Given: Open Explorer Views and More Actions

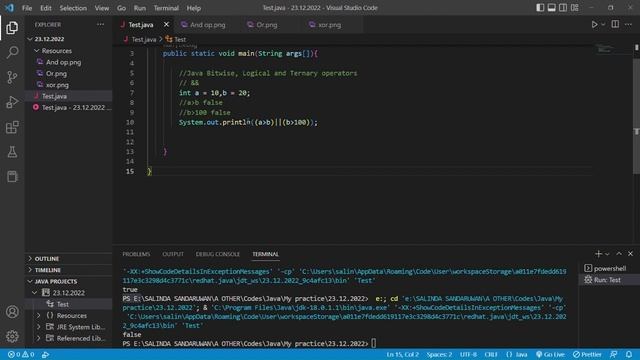Looking at the screenshot, I should [x=100, y=24].
